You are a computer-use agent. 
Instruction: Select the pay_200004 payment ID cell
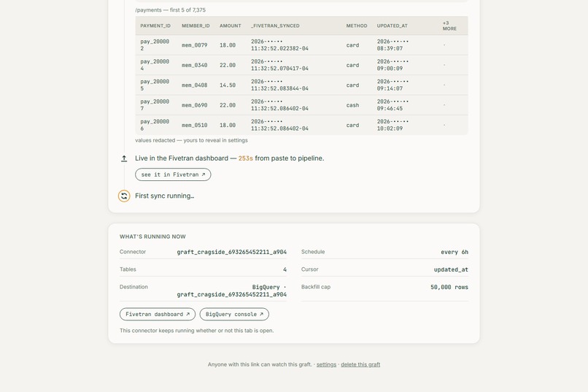pyautogui.click(x=155, y=65)
